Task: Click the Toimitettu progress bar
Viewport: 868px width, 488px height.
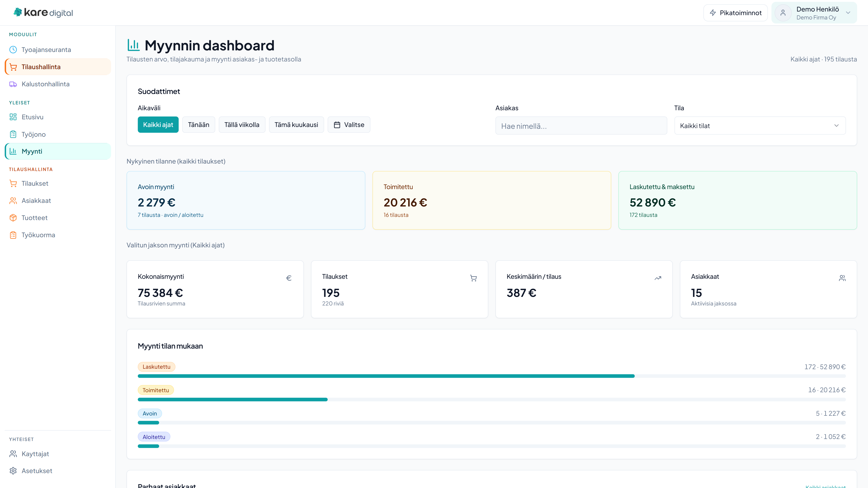Action: point(492,399)
